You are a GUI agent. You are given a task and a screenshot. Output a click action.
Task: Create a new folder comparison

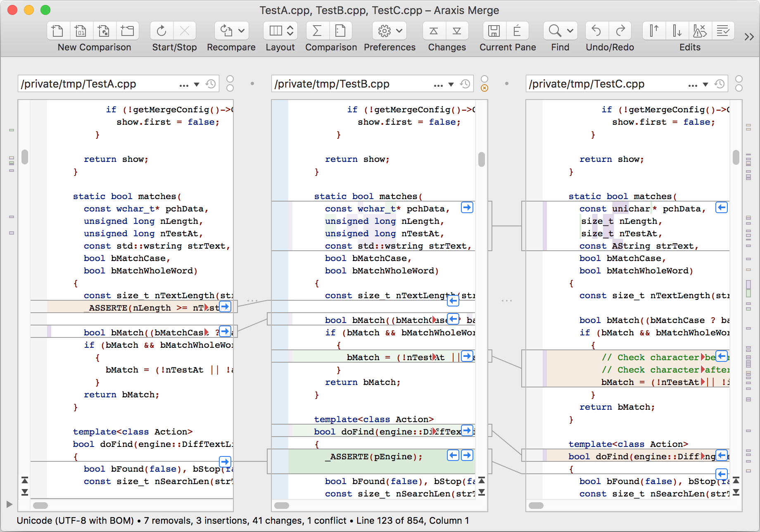pos(128,31)
